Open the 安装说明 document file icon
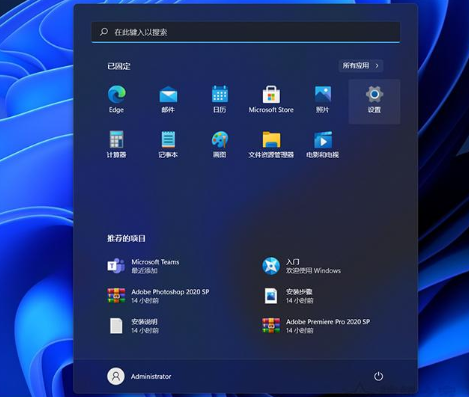The height and width of the screenshot is (397, 469). tap(116, 326)
